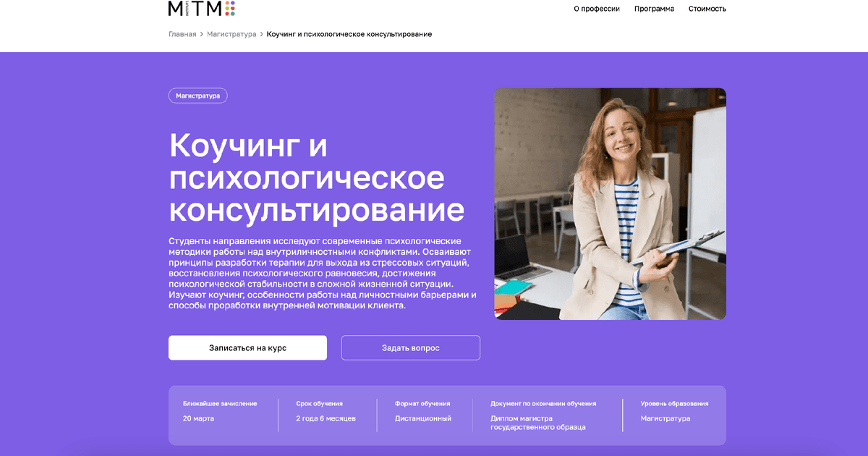
Task: Click the Задать вопрос button
Action: point(411,347)
